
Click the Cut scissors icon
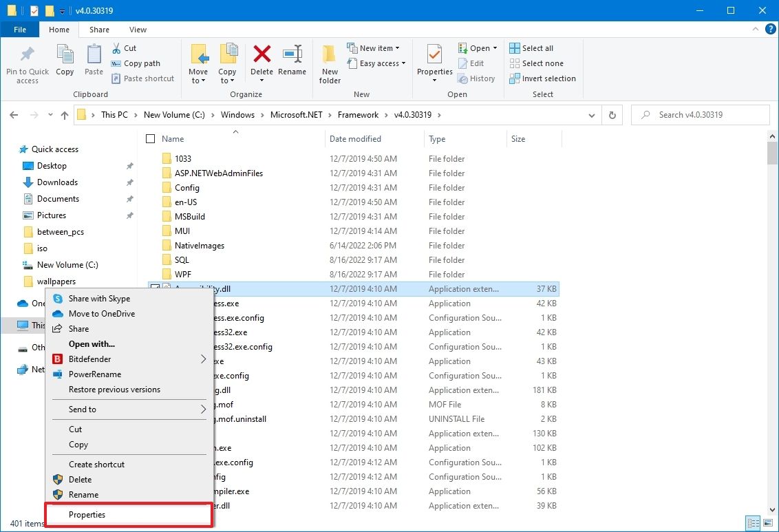117,48
